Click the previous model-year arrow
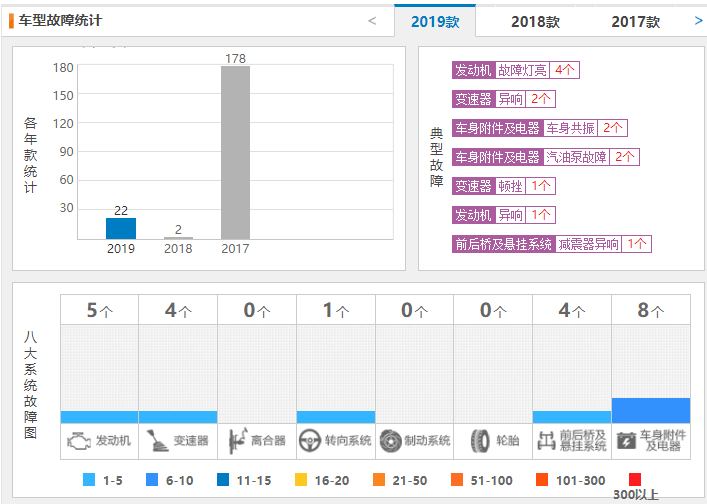The height and width of the screenshot is (504, 707). point(372,20)
